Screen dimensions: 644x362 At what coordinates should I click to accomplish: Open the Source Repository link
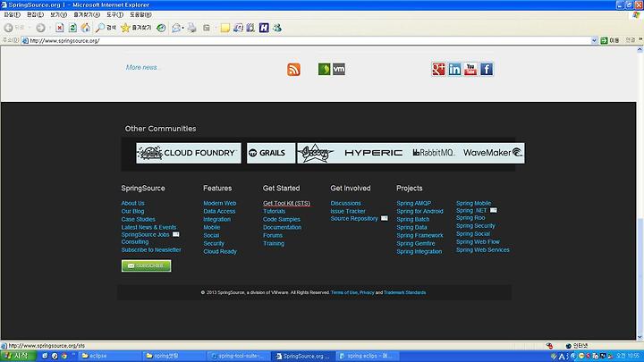354,219
